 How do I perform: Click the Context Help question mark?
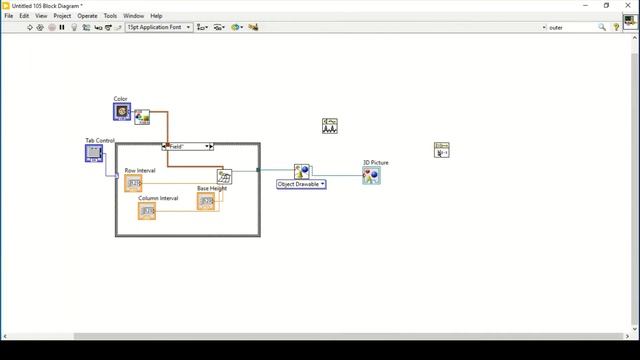tap(616, 27)
